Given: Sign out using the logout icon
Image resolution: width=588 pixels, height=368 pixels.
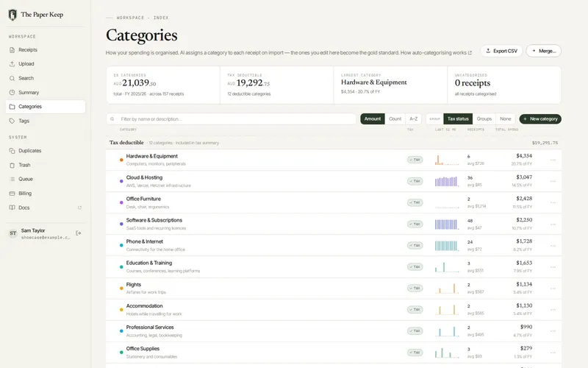Looking at the screenshot, I should [x=79, y=233].
